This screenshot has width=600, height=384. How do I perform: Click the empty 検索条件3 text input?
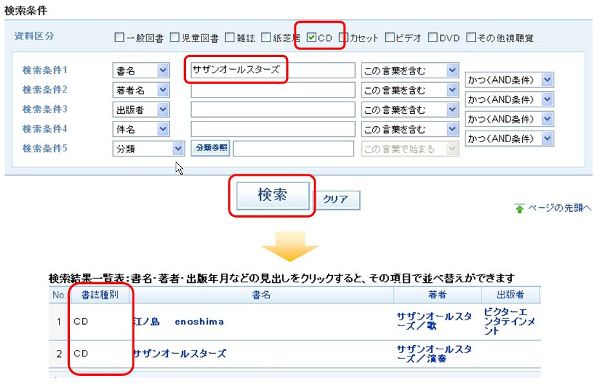click(273, 109)
